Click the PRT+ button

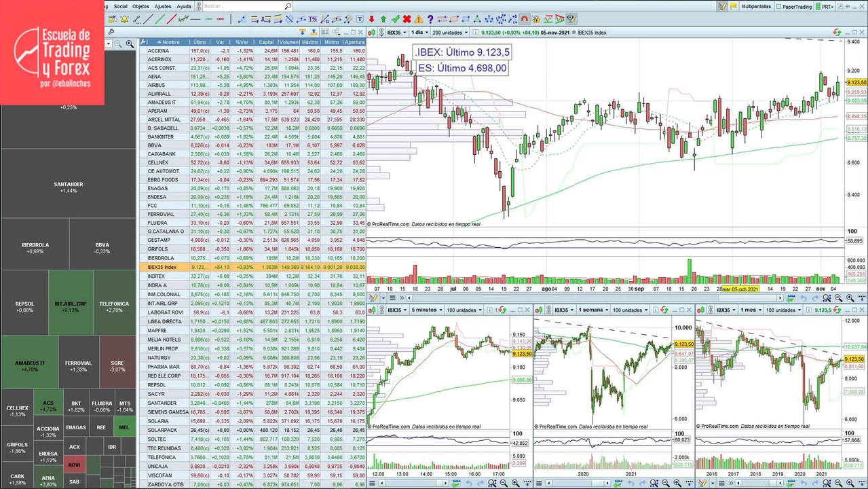click(x=825, y=6)
